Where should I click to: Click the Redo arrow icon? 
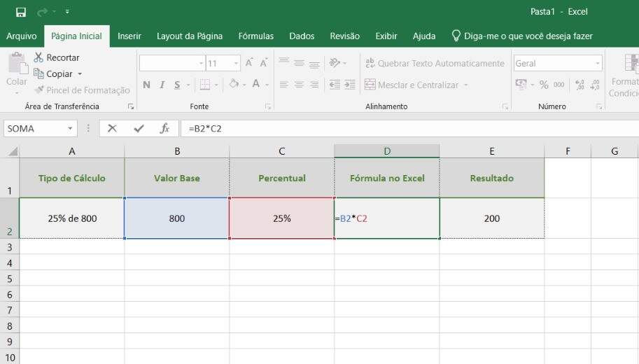[x=42, y=12]
